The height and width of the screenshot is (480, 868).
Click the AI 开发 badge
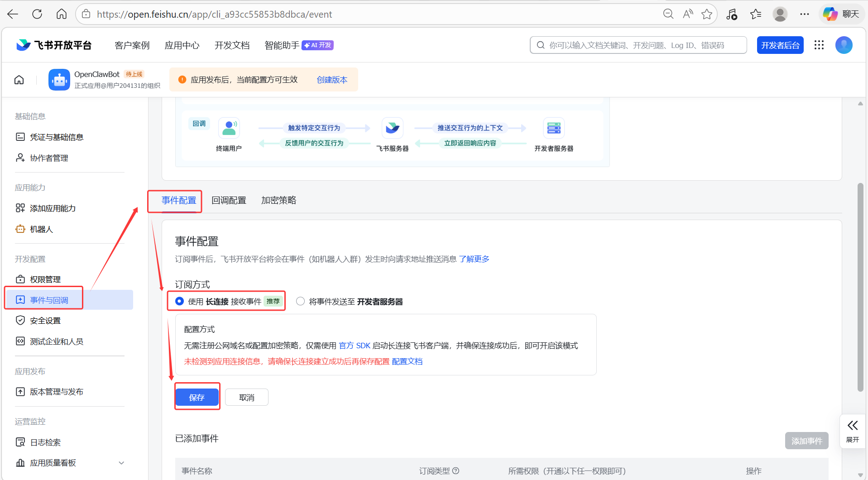pyautogui.click(x=317, y=45)
